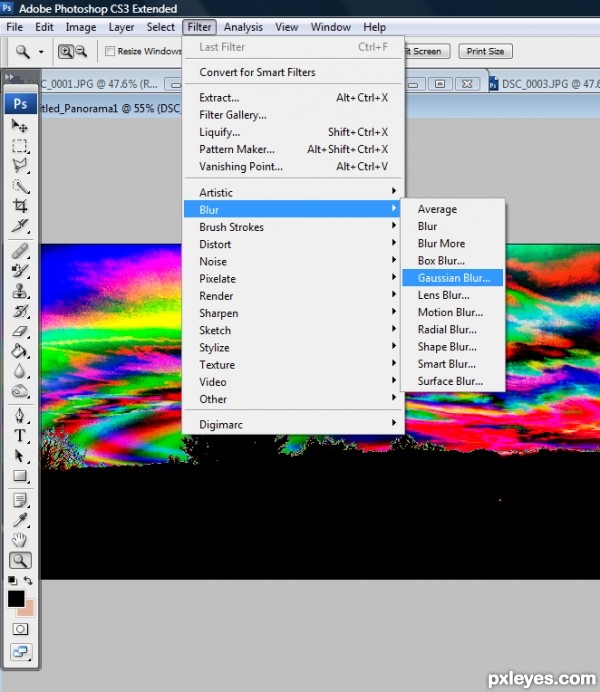This screenshot has width=600, height=692.
Task: Click the background color swatch
Action: pos(27,609)
